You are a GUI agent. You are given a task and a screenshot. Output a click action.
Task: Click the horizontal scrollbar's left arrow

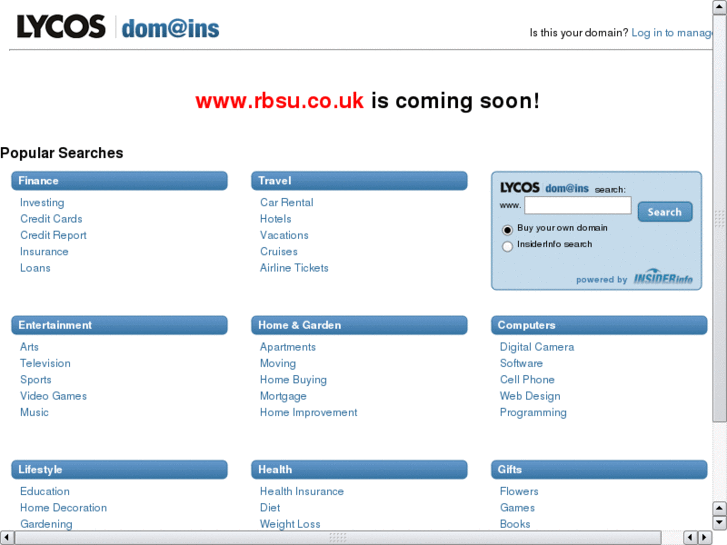(6, 538)
